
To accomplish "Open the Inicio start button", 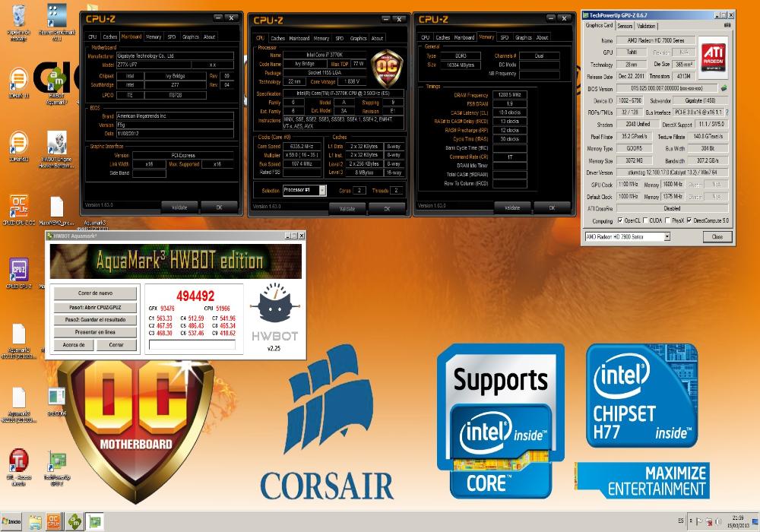I will pos(11,521).
